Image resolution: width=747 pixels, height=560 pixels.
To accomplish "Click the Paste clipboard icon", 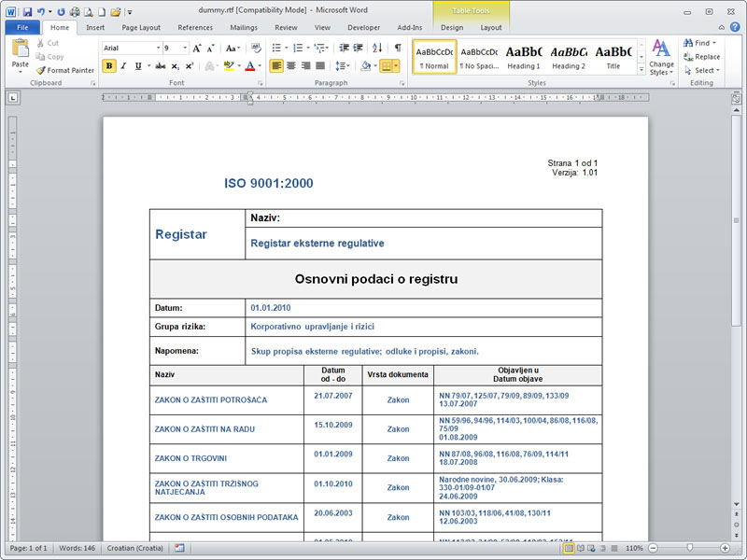I will point(20,49).
